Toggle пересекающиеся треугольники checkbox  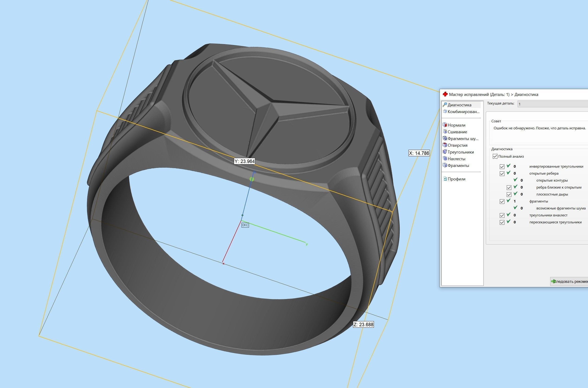coord(502,222)
